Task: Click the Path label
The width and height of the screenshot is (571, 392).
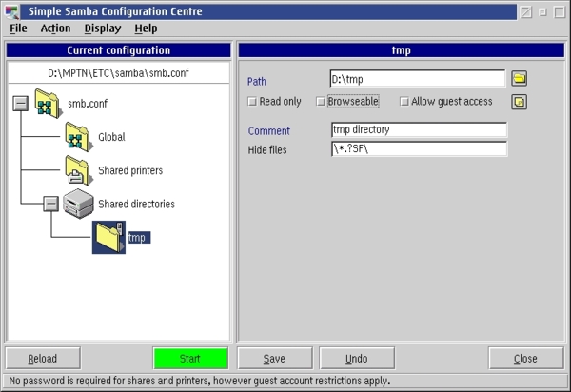Action: click(x=257, y=81)
